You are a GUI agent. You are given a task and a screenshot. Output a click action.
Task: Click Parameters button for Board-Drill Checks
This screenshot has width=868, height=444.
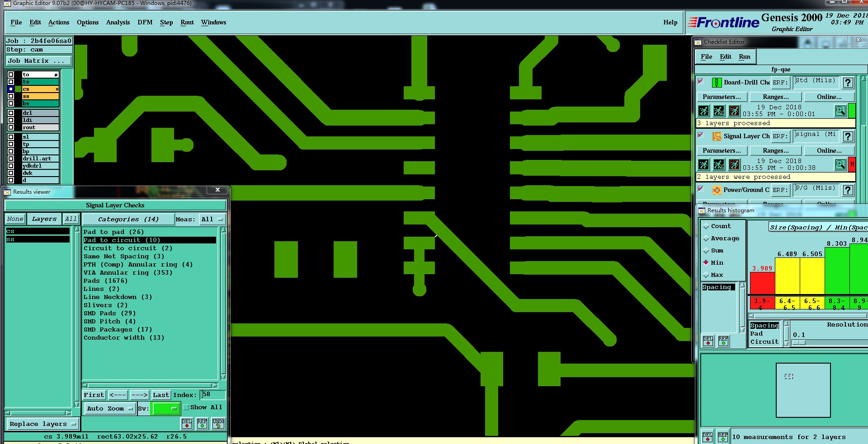pyautogui.click(x=722, y=97)
